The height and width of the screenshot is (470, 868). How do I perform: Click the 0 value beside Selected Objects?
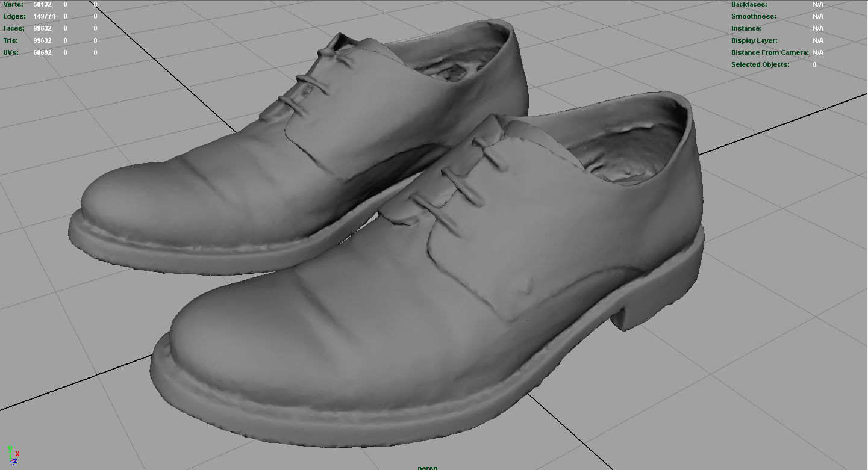tap(814, 64)
